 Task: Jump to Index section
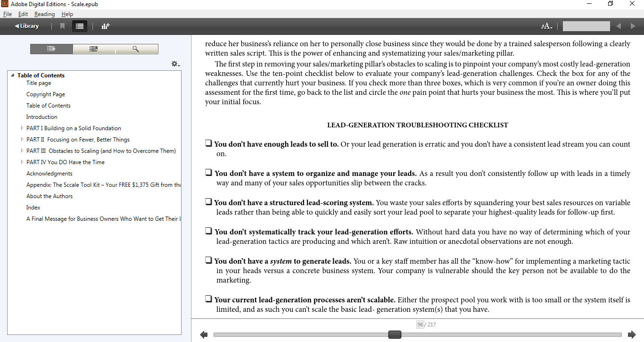[33, 208]
